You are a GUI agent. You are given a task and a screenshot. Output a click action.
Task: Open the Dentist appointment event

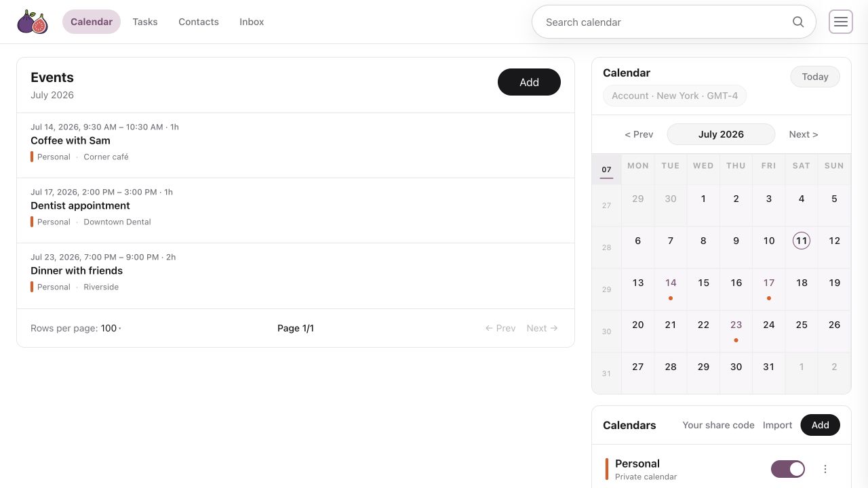coord(296,210)
